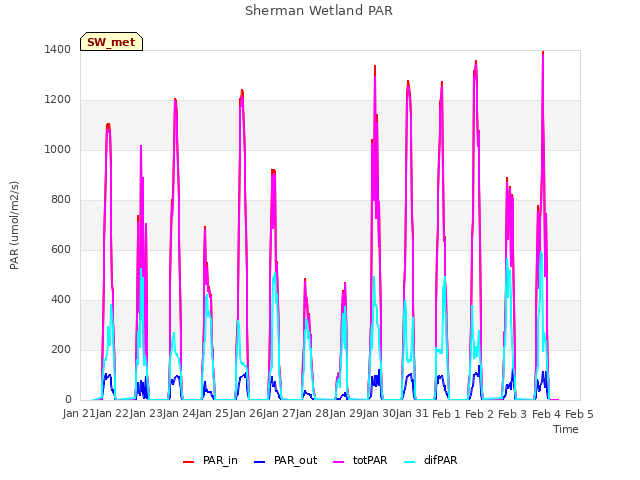
Task: Select the Jan 29 x-axis tick label
Action: coord(346,414)
